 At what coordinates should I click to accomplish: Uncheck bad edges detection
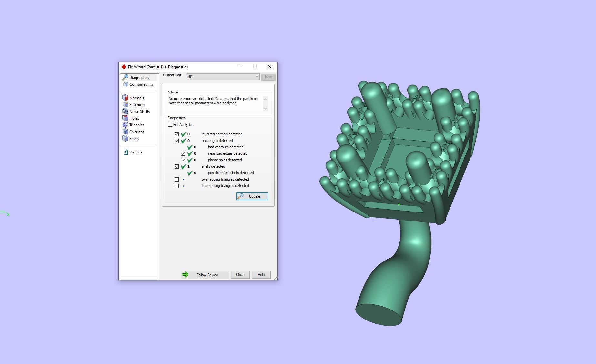click(x=177, y=141)
